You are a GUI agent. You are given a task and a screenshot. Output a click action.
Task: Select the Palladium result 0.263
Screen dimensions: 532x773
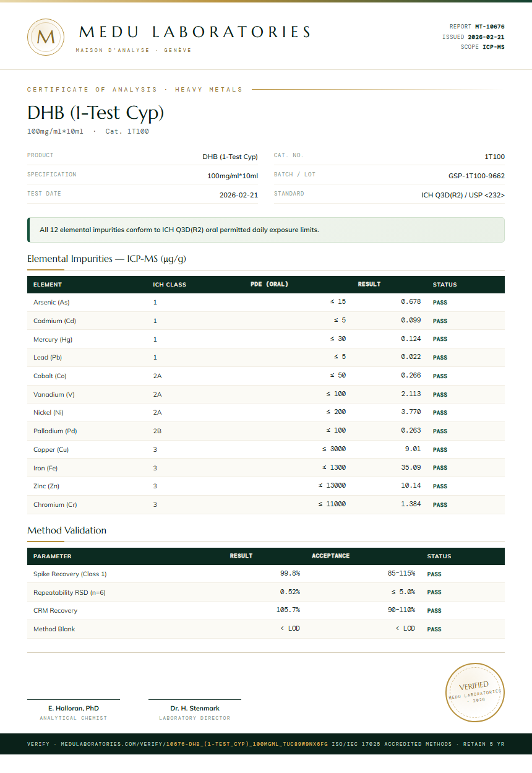411,431
